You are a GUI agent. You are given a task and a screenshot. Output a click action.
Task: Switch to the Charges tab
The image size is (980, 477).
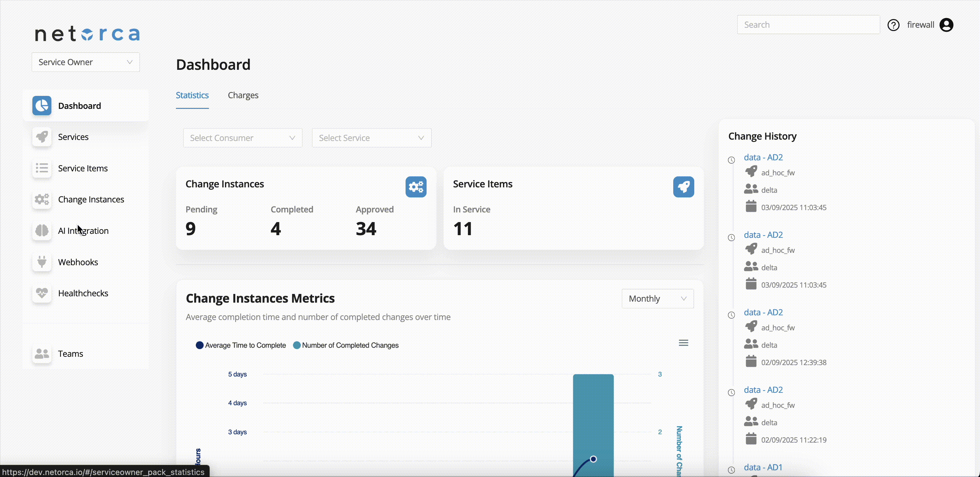click(243, 95)
